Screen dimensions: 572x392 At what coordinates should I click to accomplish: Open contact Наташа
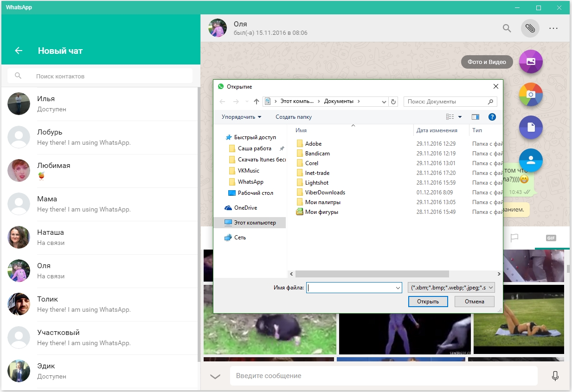(100, 238)
